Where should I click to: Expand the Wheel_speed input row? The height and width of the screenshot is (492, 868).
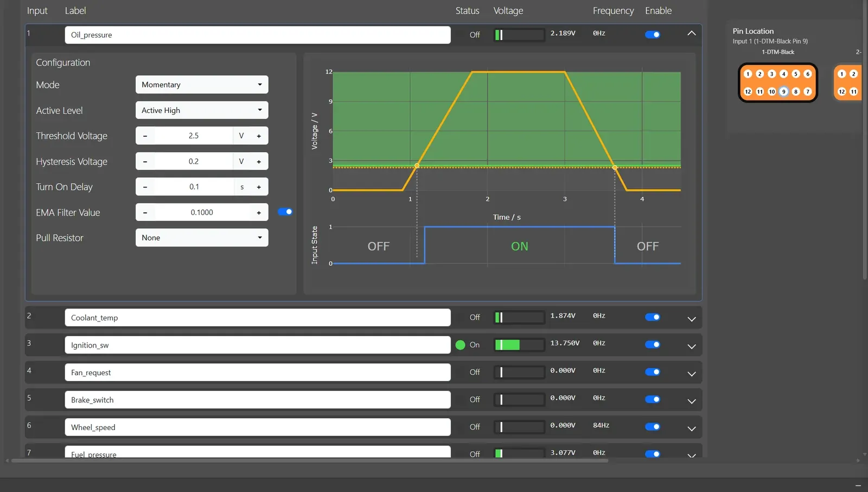pos(691,429)
